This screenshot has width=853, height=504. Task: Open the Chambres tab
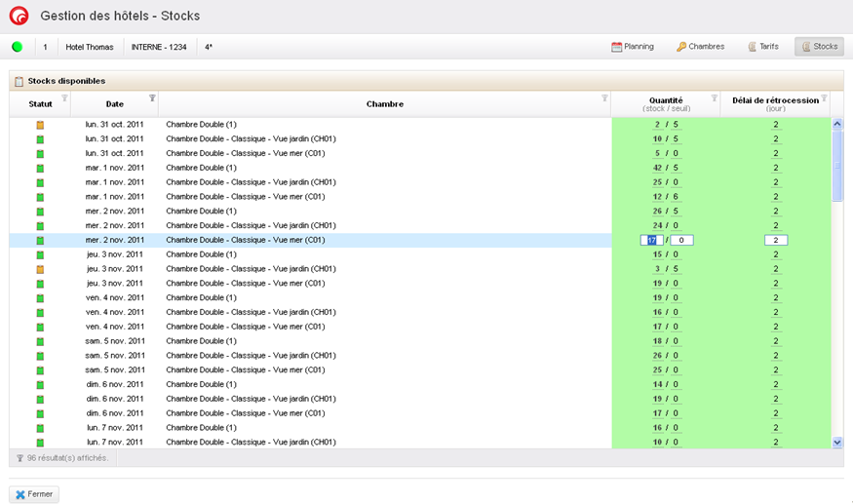click(x=700, y=47)
